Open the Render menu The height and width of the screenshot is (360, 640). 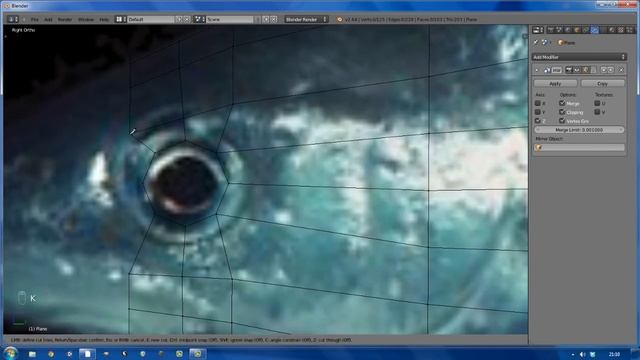65,19
